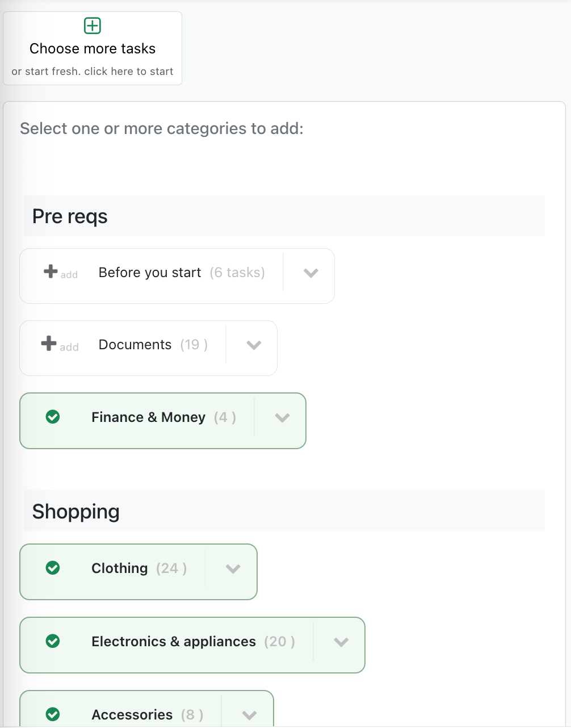Expand the Documents task list chevron
This screenshot has width=571, height=728.
pos(254,345)
